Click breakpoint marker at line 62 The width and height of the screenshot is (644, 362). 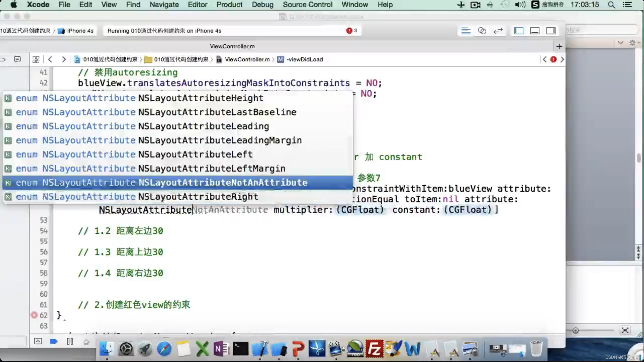[34, 315]
